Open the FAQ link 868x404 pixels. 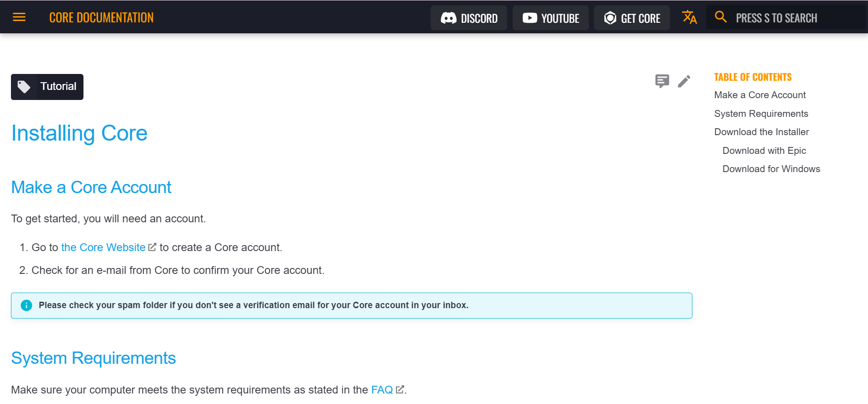[382, 390]
